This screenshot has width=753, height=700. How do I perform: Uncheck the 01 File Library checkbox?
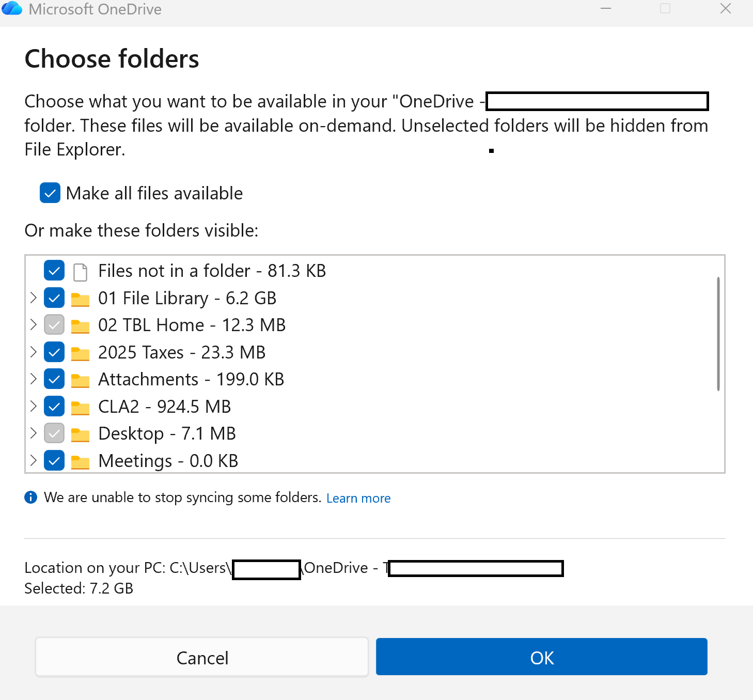pyautogui.click(x=54, y=298)
